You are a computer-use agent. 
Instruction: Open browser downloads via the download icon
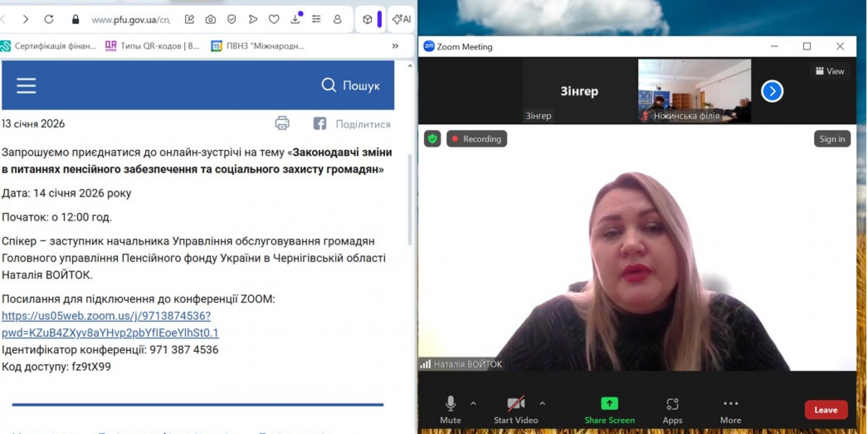point(295,20)
